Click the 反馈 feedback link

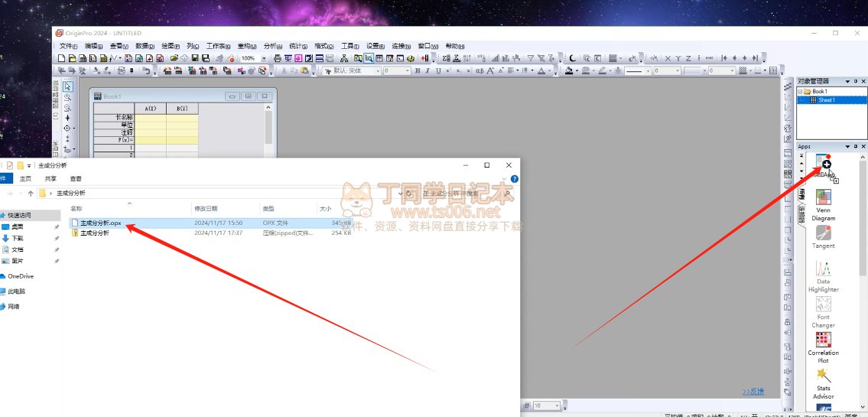[x=753, y=392]
